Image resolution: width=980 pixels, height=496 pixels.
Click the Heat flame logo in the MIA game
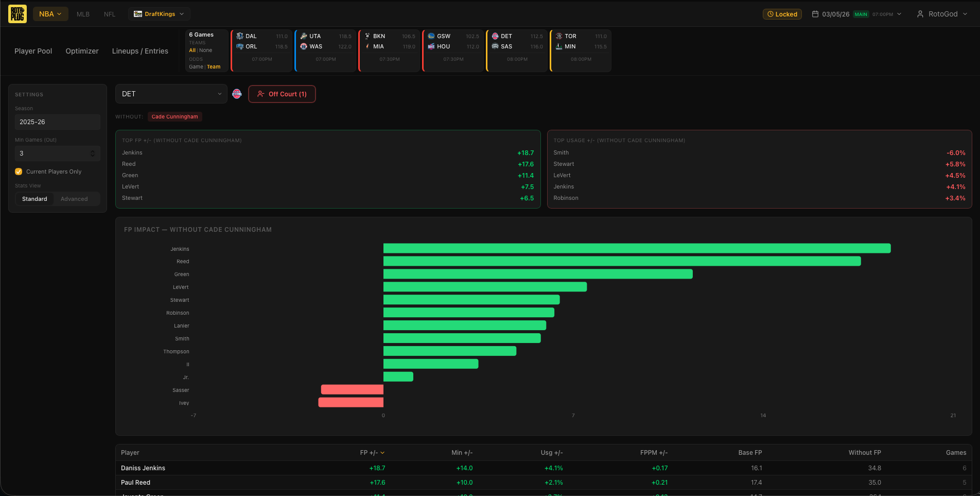[366, 46]
